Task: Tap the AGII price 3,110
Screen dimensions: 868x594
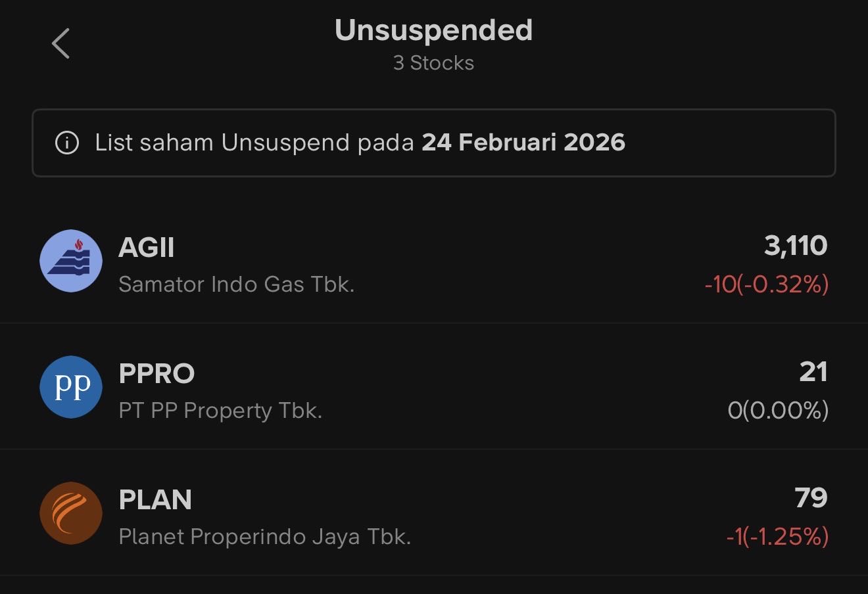Action: click(795, 246)
